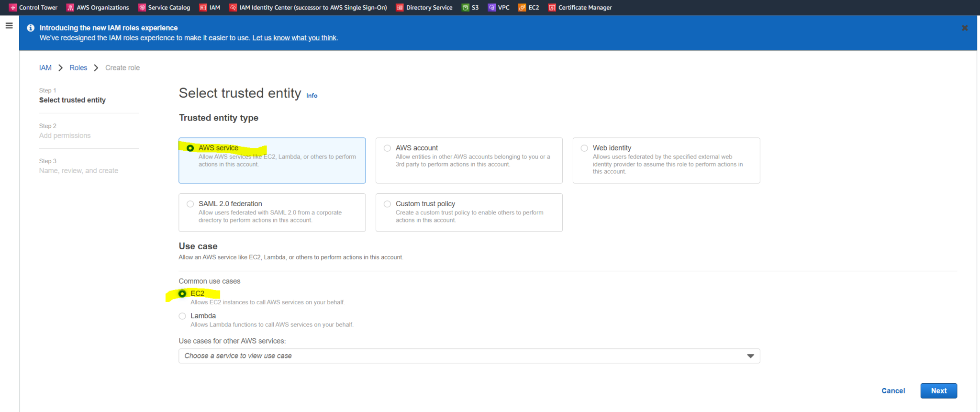The image size is (980, 412).
Task: Navigate to IAM in the breadcrumb trail
Action: (45, 68)
